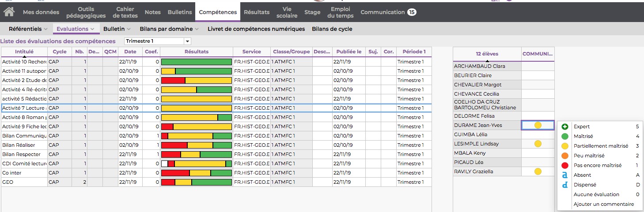Select student MBALA Keny
Viewport: 644px width, 212px height.
(x=487, y=153)
